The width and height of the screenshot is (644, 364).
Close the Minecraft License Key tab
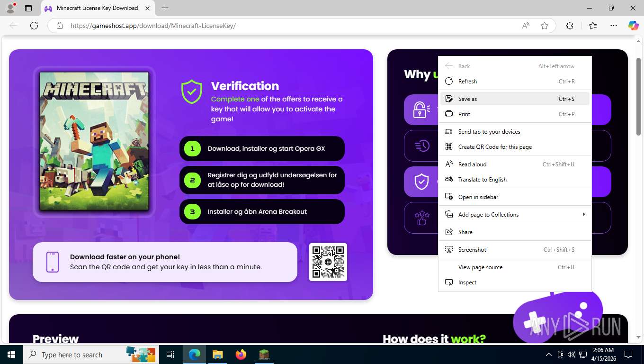pyautogui.click(x=147, y=8)
